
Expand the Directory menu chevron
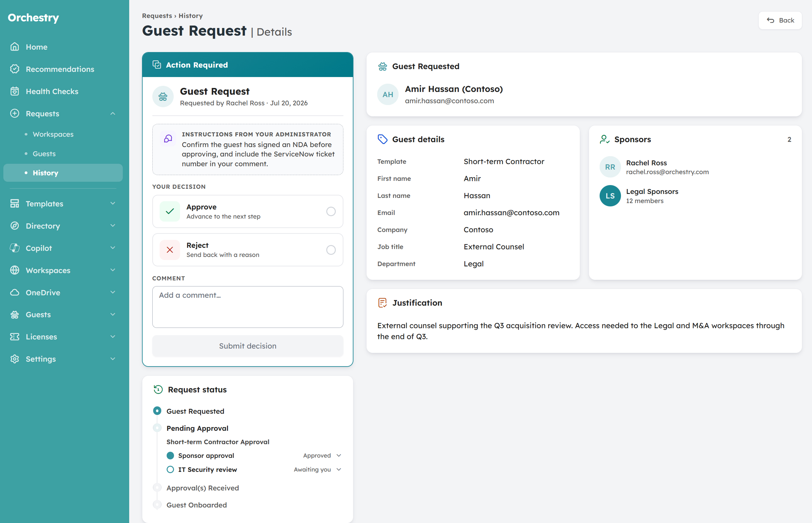coord(113,226)
